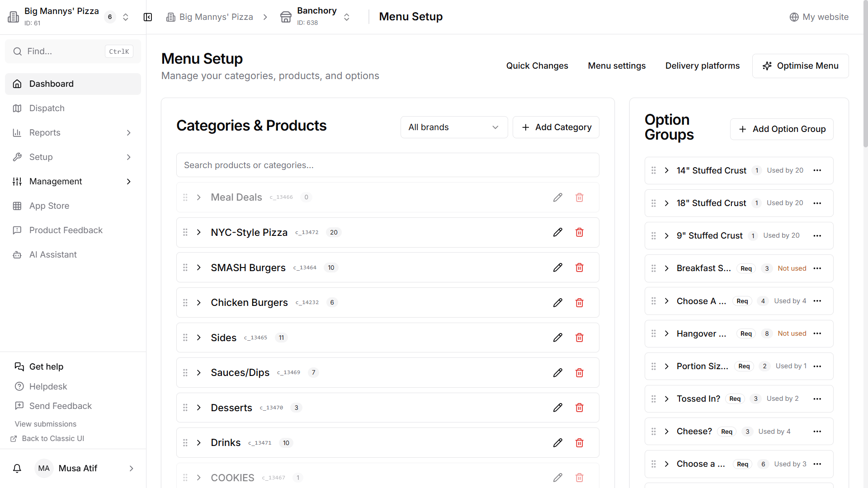The width and height of the screenshot is (868, 488).
Task: Delete the Sides category
Action: 580,338
